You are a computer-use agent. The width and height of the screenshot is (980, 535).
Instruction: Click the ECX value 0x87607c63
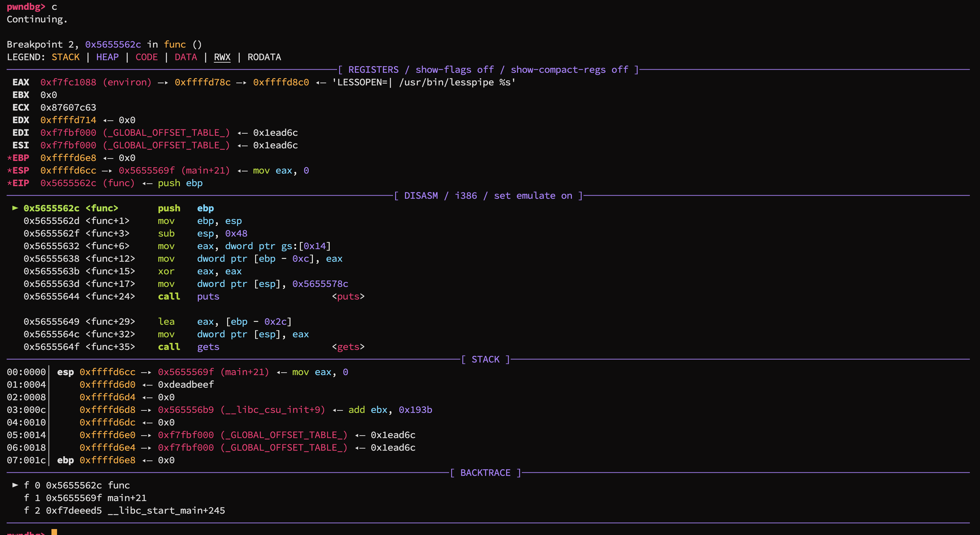(68, 107)
